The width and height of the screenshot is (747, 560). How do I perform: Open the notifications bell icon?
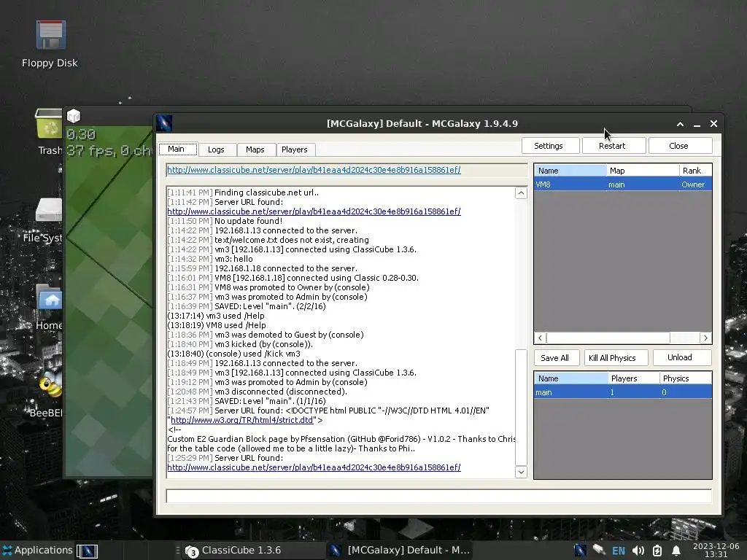pos(676,551)
